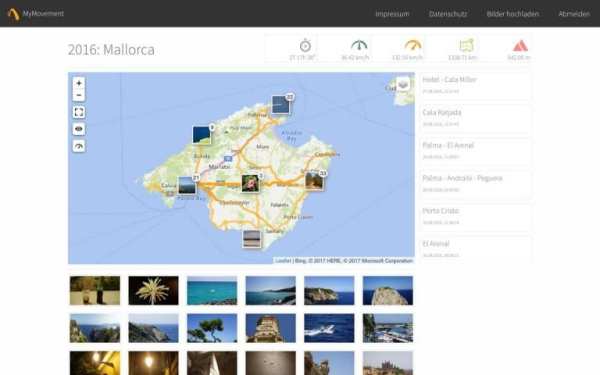Open the Impressum page

(392, 14)
